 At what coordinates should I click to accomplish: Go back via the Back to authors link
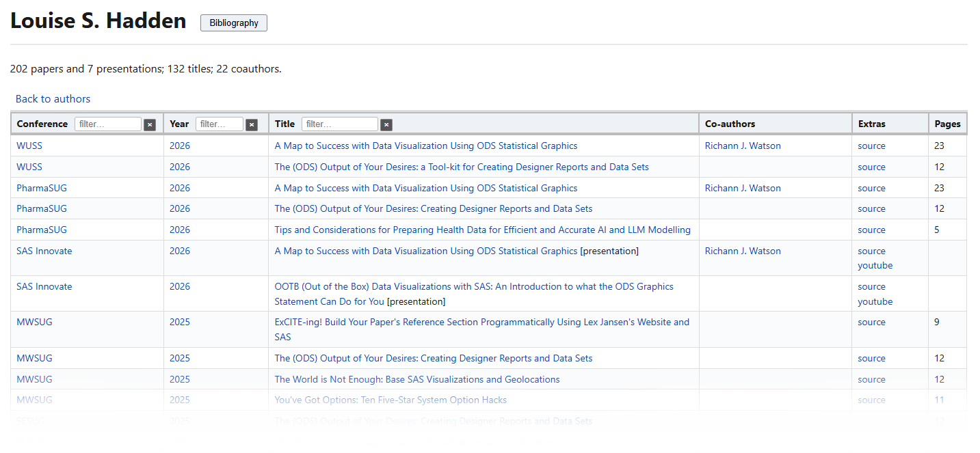pos(53,99)
